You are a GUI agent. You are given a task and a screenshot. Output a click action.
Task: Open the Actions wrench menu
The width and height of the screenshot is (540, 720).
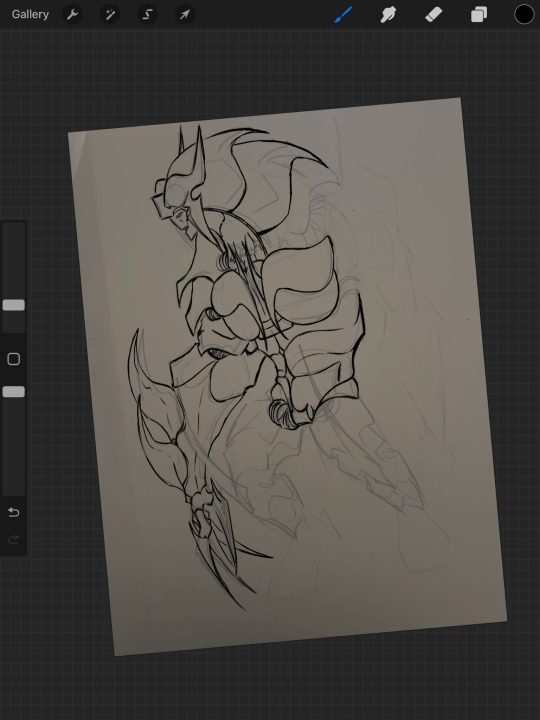[x=73, y=15]
